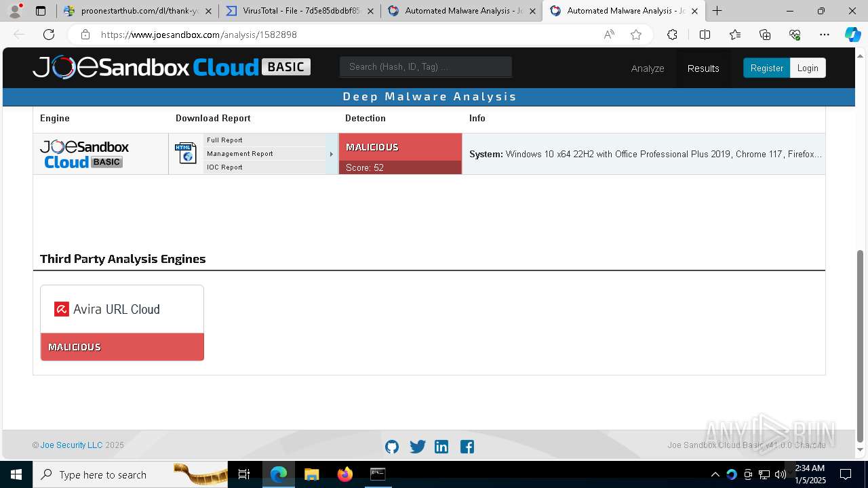Open the Copilot sidebar icon
The height and width of the screenshot is (488, 868).
click(852, 35)
